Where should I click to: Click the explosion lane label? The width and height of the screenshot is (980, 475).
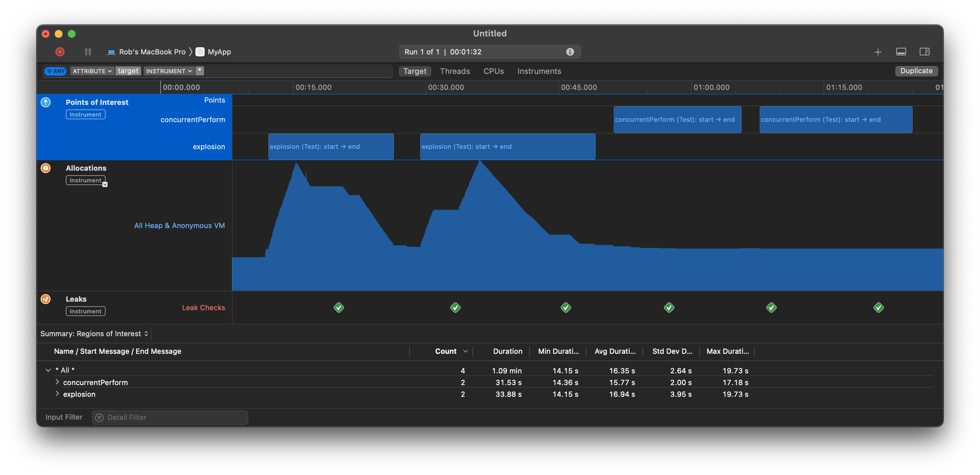pos(209,147)
